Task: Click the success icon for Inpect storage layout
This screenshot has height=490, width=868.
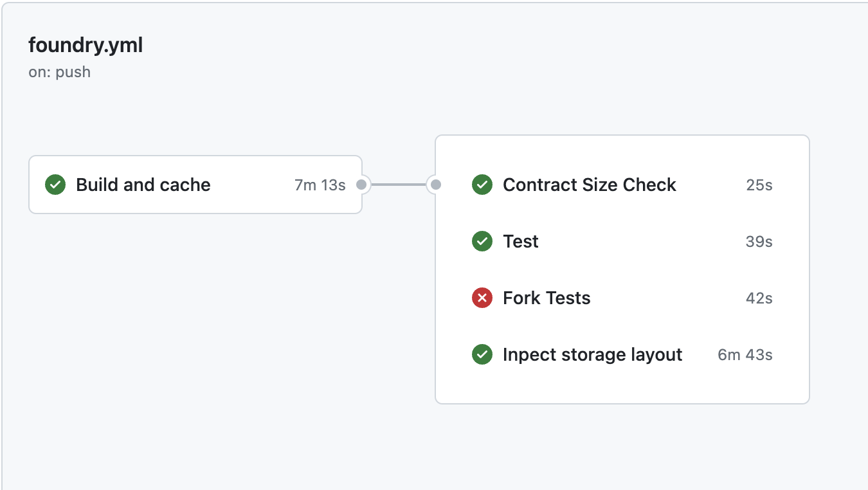Action: tap(482, 354)
